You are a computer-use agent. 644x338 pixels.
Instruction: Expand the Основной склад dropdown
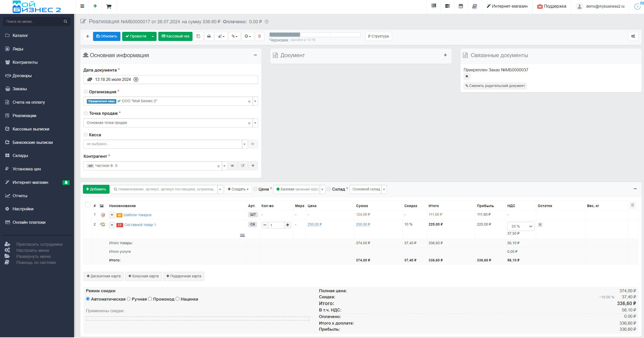pyautogui.click(x=384, y=189)
